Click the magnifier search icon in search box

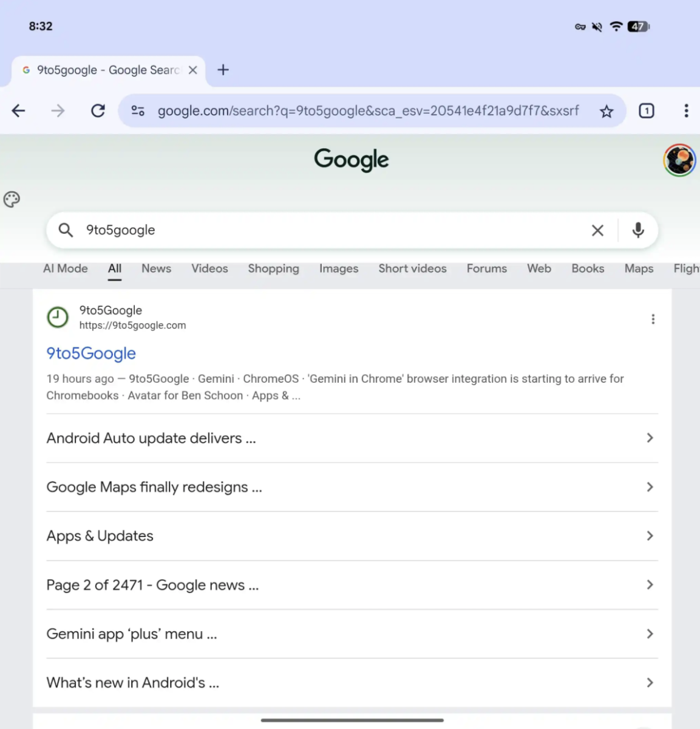click(66, 230)
